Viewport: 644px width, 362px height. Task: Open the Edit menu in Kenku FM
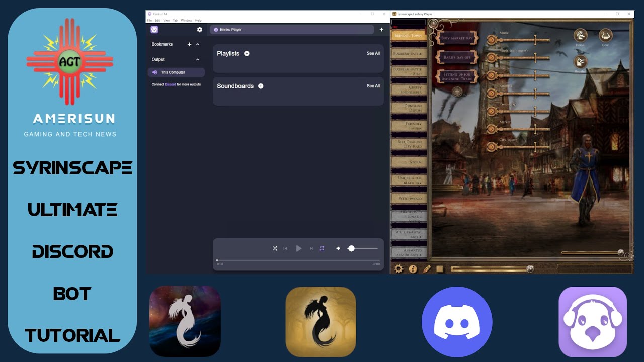tap(157, 20)
